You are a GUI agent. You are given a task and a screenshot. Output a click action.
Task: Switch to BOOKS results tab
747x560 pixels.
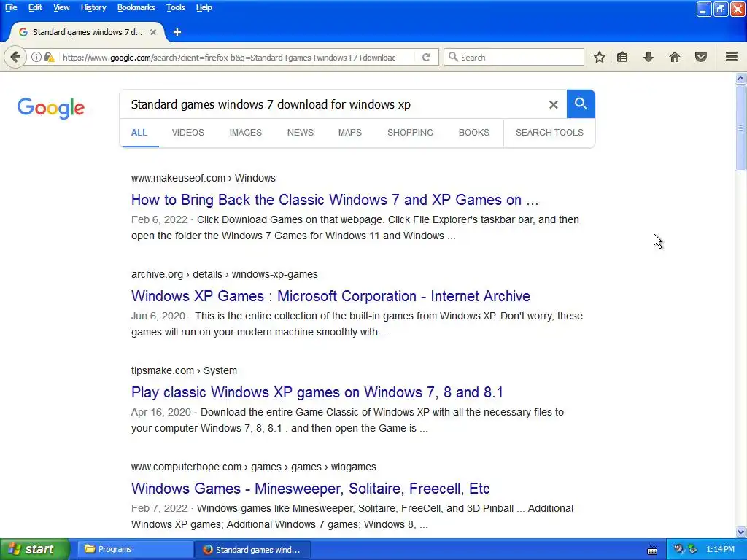tap(474, 133)
